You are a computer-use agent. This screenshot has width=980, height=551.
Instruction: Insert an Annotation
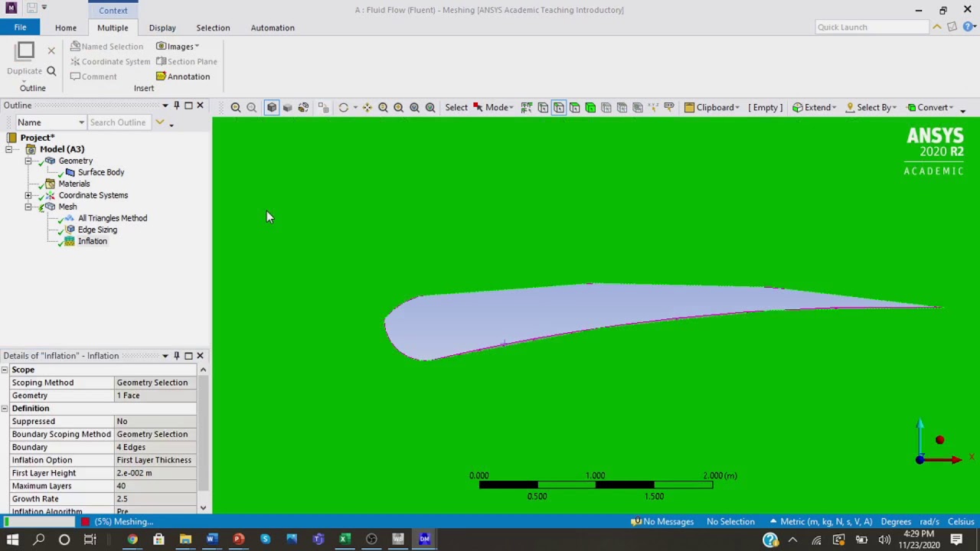point(183,77)
